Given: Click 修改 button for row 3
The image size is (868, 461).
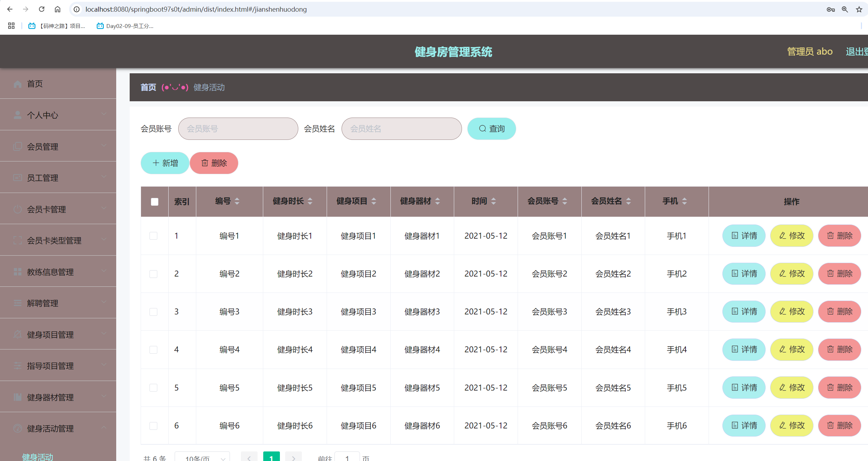Looking at the screenshot, I should pos(791,312).
